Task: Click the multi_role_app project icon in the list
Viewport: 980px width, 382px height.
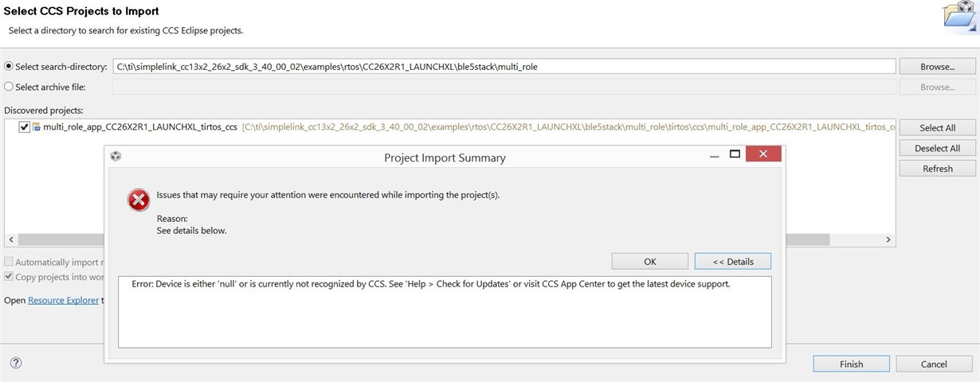Action: point(37,127)
